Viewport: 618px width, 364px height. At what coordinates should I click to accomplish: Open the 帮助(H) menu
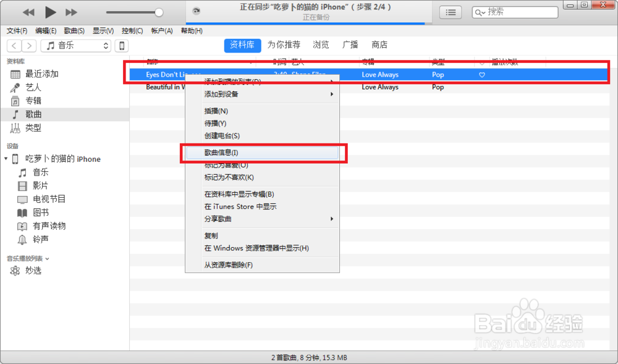(x=192, y=31)
